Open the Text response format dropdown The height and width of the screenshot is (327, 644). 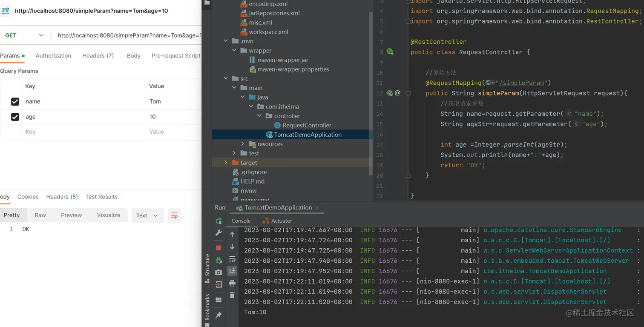[147, 215]
